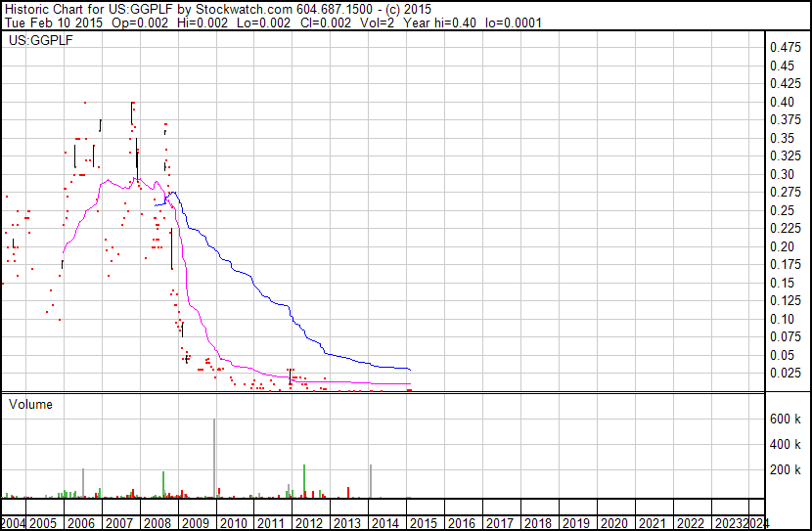Click the 2015 year label on axis
Viewport: 812px width, 531px height.
[x=424, y=523]
